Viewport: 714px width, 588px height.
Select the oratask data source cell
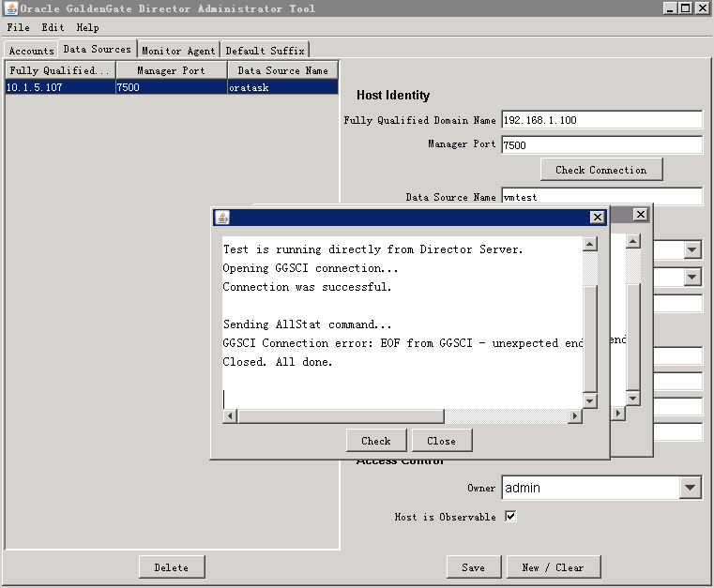click(282, 87)
